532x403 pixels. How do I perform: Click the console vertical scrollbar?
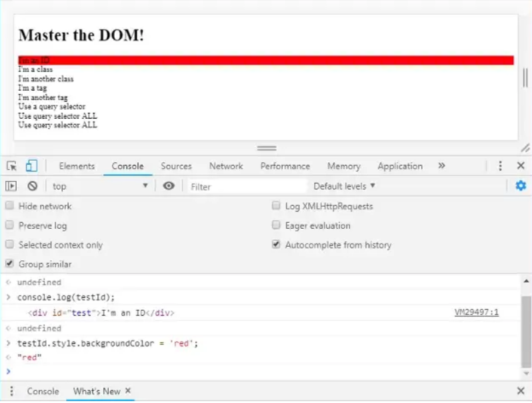point(526,327)
